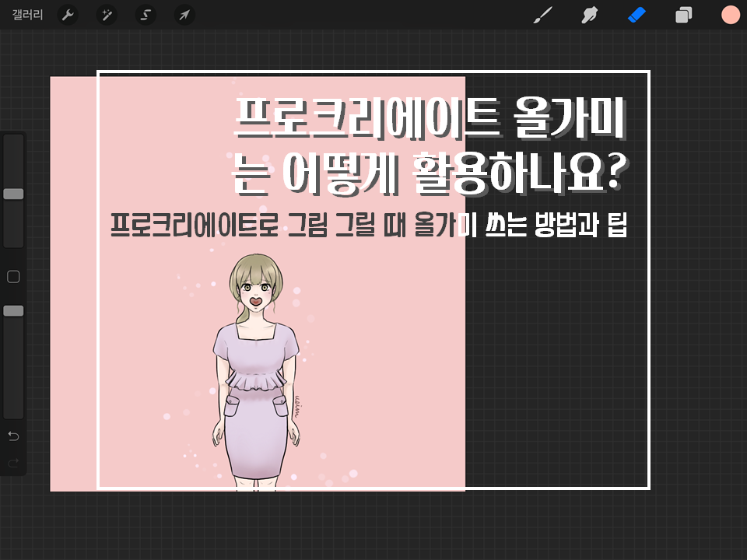Click the title text 프로크리에이트 올가미
The height and width of the screenshot is (560, 747).
coord(430,119)
